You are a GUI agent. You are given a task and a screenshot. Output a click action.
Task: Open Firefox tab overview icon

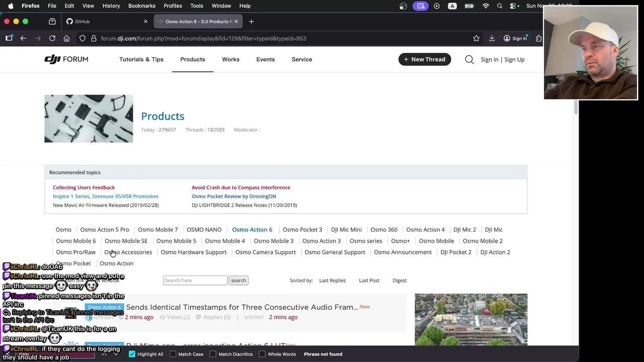[52, 22]
